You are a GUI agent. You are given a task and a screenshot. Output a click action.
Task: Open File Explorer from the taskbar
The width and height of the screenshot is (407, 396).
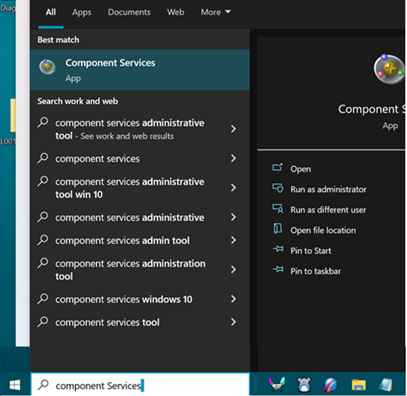point(359,385)
